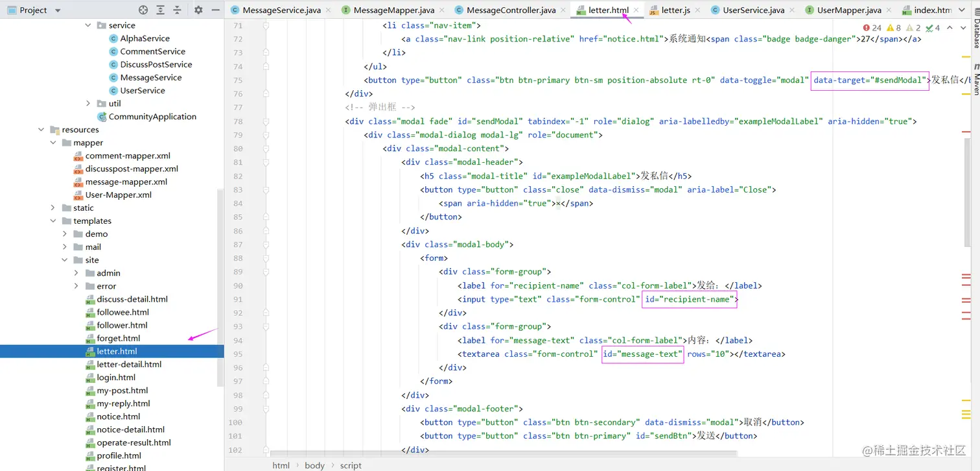Screen dimensions: 980x471
Task: Collapse the service folder
Action: pos(88,25)
